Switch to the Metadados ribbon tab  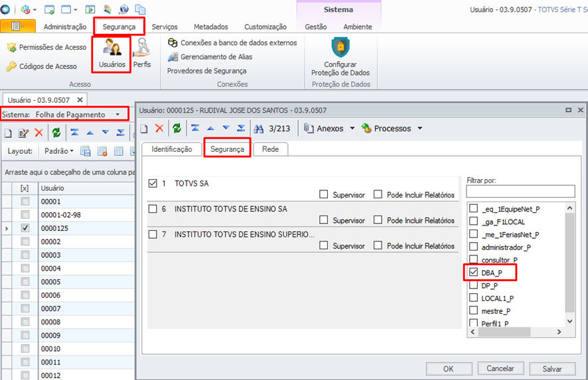click(x=211, y=27)
